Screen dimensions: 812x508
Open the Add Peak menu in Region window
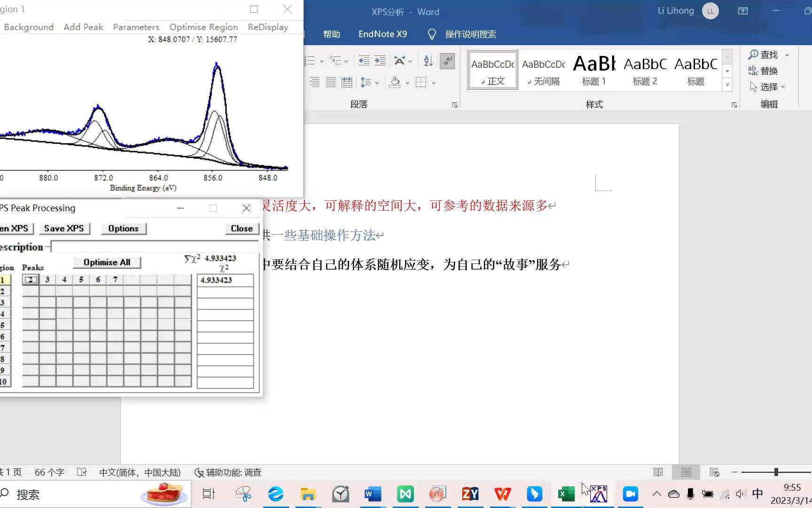83,27
